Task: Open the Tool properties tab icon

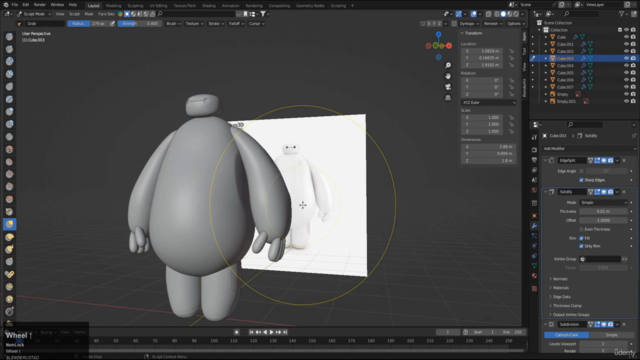Action: 534,137
